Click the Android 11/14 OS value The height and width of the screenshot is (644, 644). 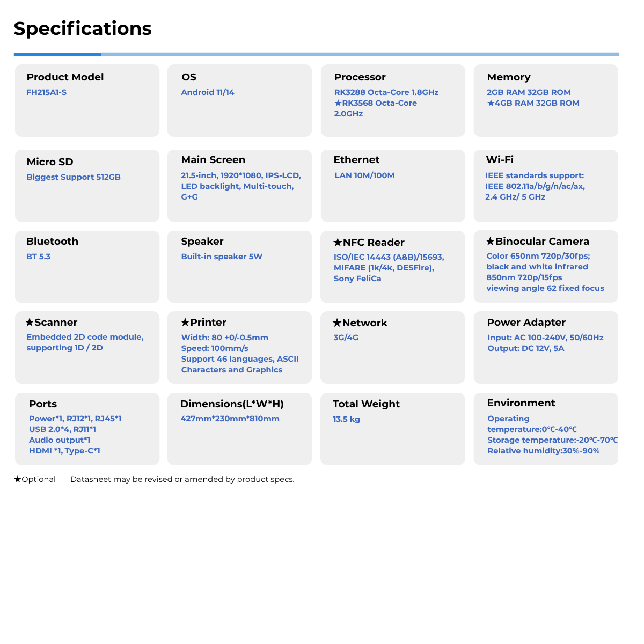[208, 92]
